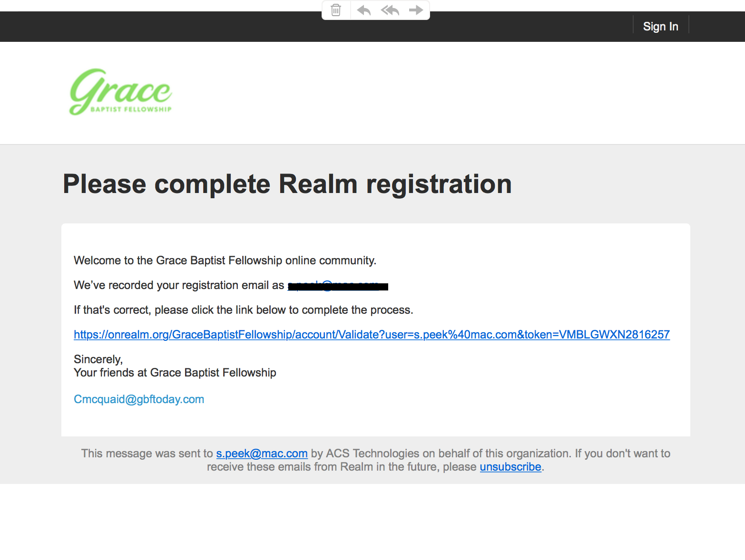Click the line 'If that's correct, please click the link'
The height and width of the screenshot is (560, 745).
(x=244, y=310)
